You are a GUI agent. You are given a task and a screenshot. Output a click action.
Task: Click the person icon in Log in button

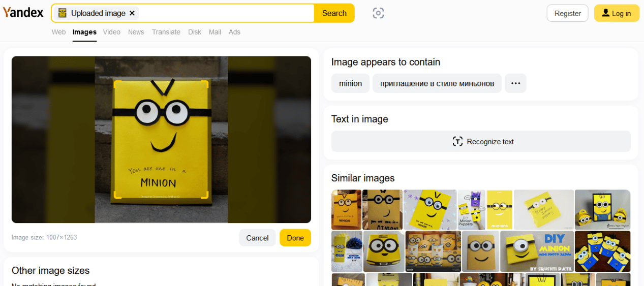605,13
